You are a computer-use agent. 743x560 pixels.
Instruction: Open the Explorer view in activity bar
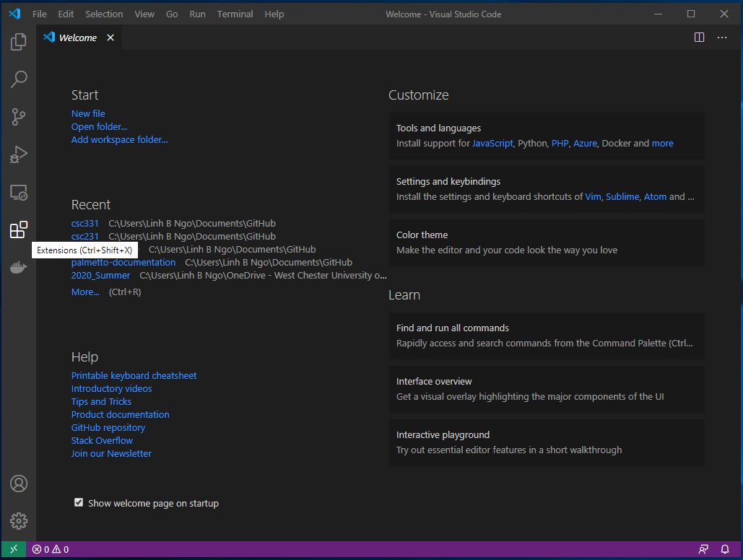click(x=19, y=42)
